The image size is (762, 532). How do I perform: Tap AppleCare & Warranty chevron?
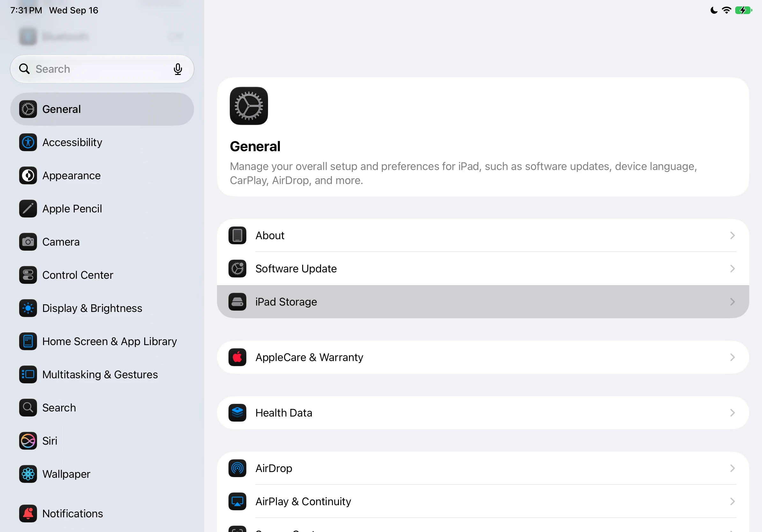(732, 357)
